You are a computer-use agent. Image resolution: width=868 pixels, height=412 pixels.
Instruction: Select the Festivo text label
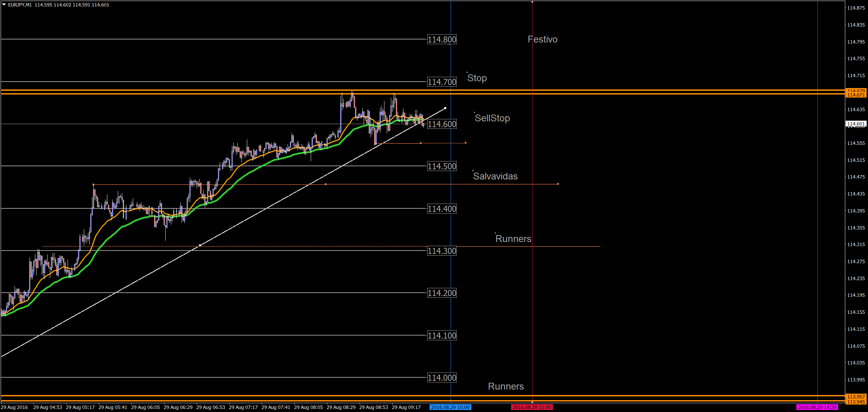(542, 39)
